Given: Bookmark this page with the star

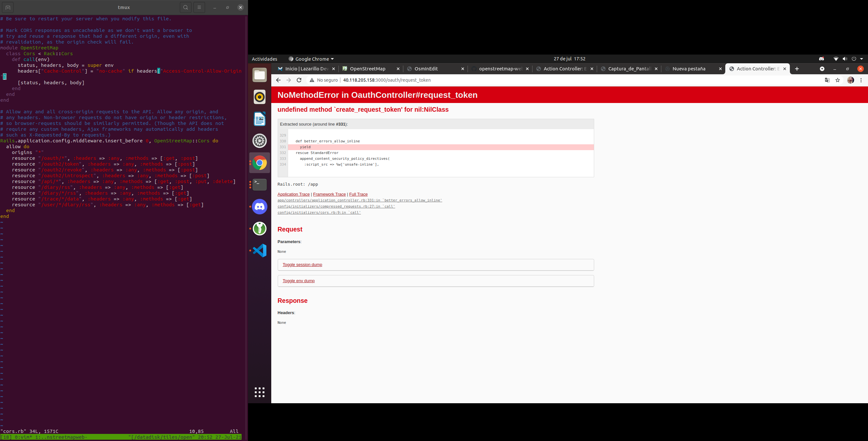Looking at the screenshot, I should tap(838, 80).
